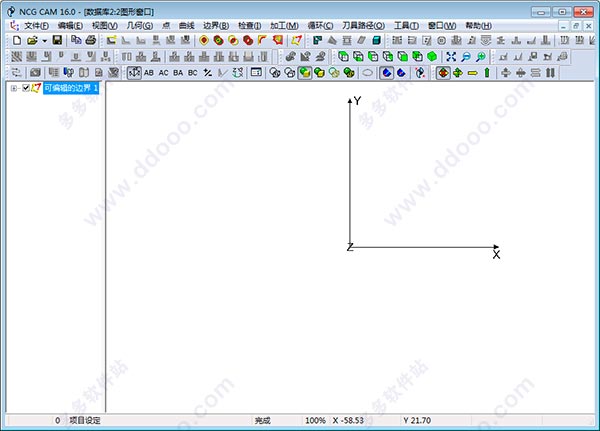Restore the inner graphics window in menu bar
The width and height of the screenshot is (600, 431).
coord(576,26)
